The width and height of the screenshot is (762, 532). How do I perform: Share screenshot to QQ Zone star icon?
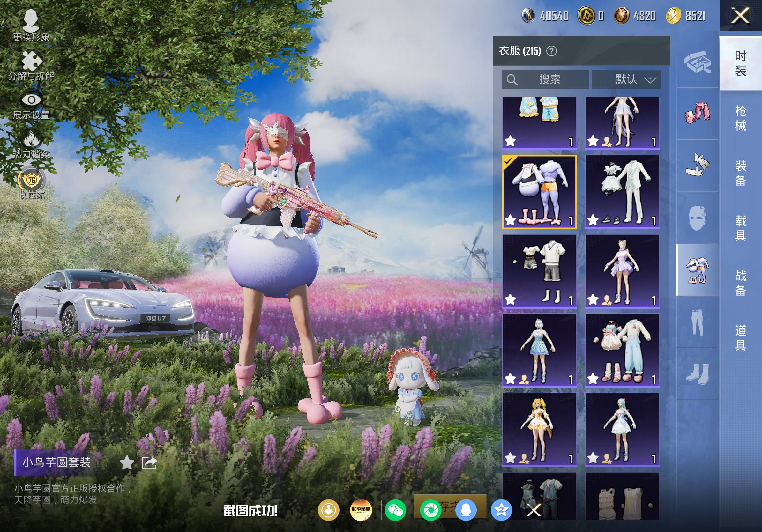(501, 510)
